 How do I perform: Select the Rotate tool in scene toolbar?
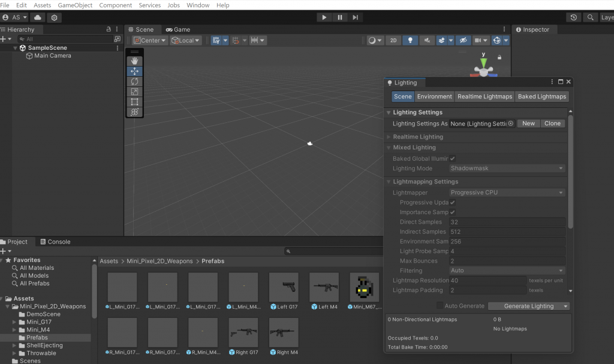click(x=134, y=81)
